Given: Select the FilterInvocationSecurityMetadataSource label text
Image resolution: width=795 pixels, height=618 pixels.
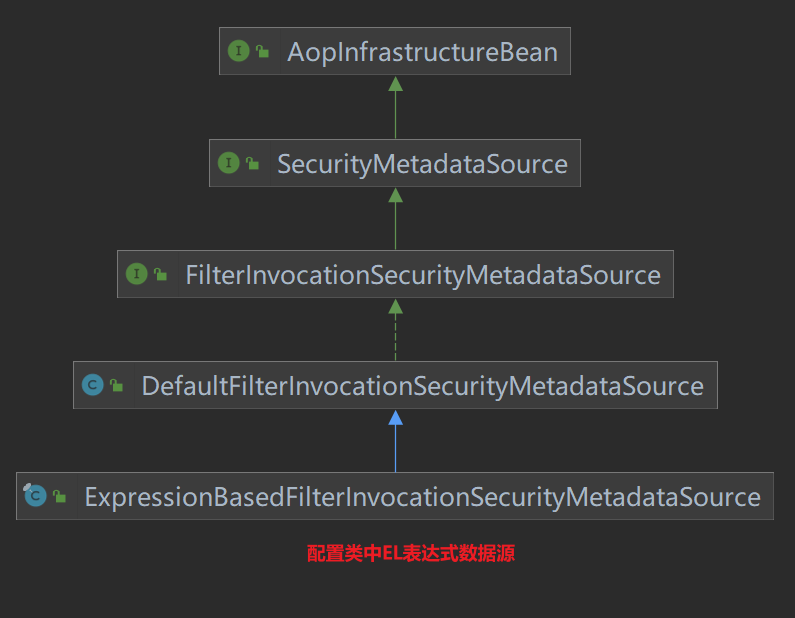Looking at the screenshot, I should pos(423,274).
